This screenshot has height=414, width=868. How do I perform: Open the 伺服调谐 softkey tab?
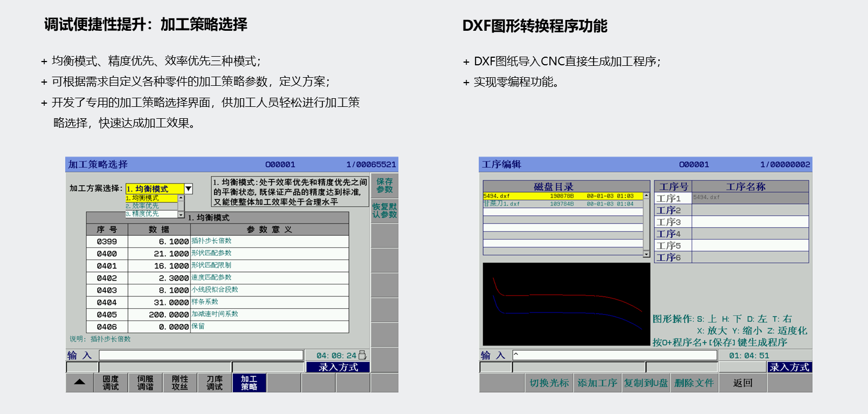coord(145,383)
